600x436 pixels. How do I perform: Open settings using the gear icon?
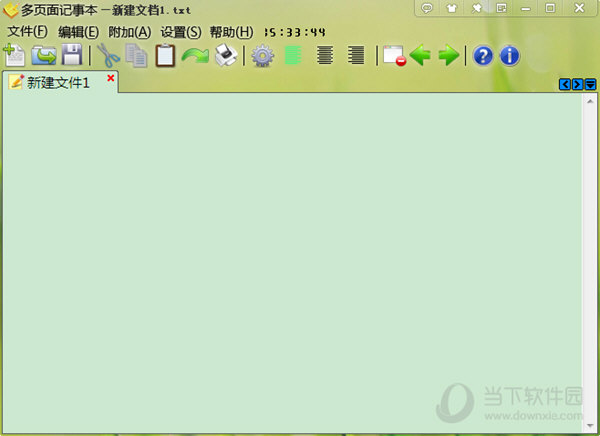pos(262,56)
